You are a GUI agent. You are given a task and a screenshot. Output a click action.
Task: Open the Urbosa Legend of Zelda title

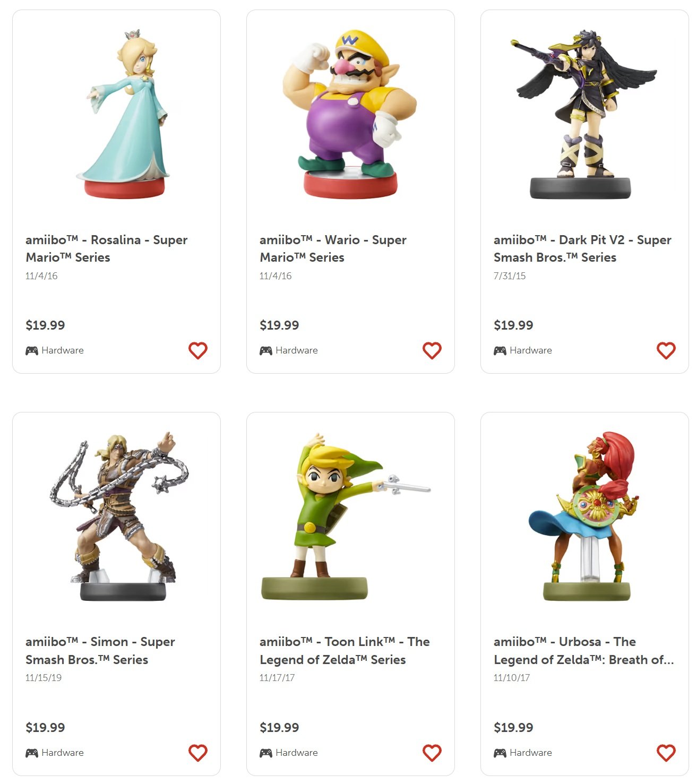(584, 651)
